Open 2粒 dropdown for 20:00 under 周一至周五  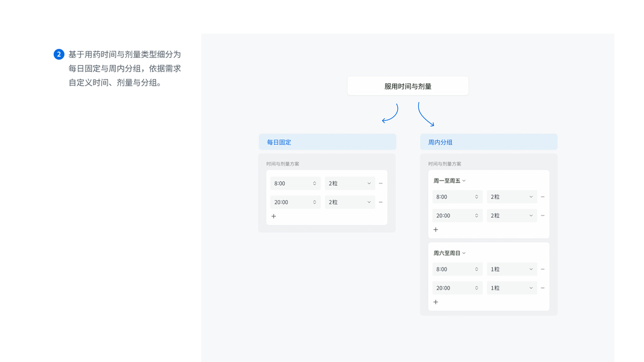point(512,216)
